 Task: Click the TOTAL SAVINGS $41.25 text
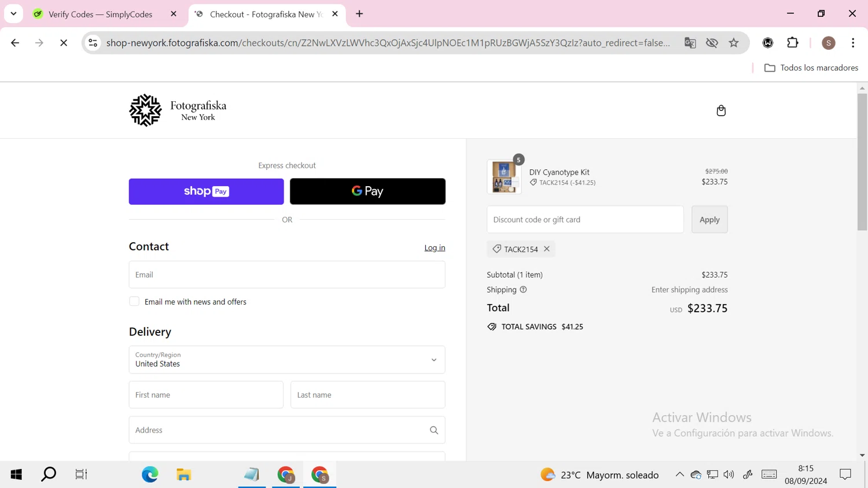[542, 327]
